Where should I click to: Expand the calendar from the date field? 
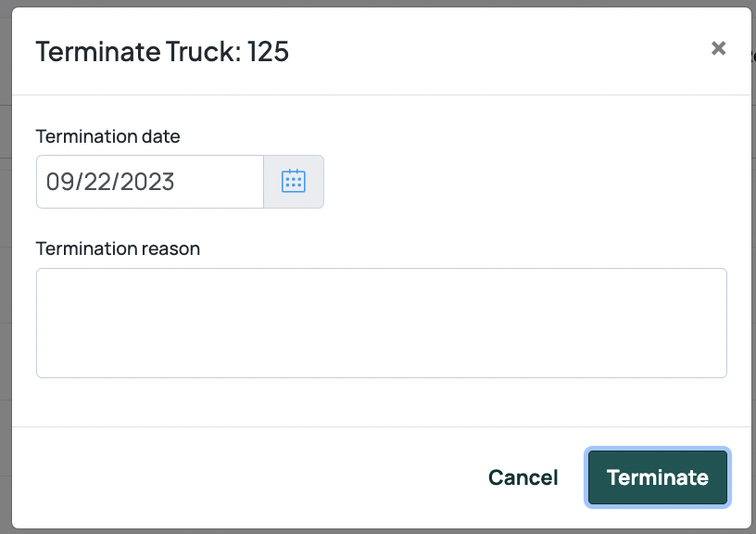(294, 182)
